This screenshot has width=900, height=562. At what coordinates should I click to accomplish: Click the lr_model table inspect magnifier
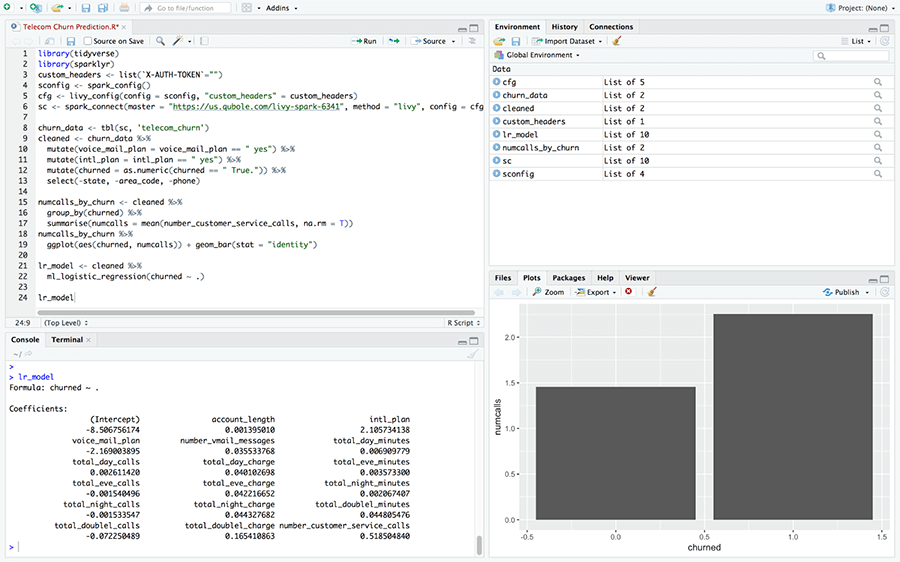pyautogui.click(x=878, y=134)
